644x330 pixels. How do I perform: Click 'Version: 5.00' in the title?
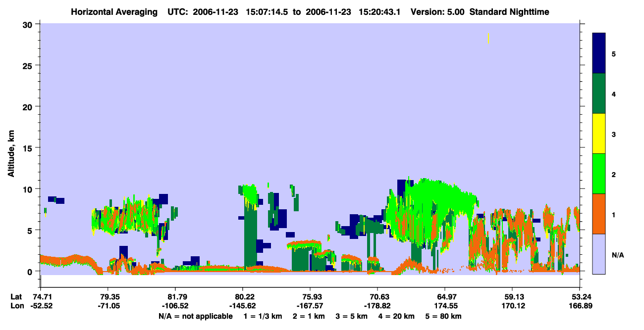pos(437,12)
